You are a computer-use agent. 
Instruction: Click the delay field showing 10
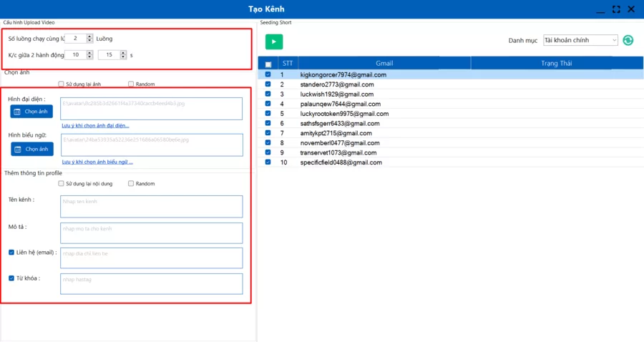coord(76,55)
